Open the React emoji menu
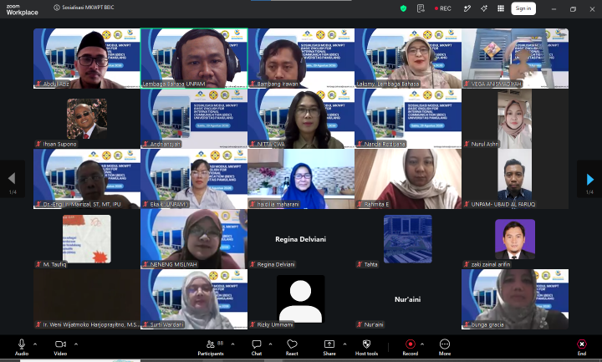 pos(292,347)
